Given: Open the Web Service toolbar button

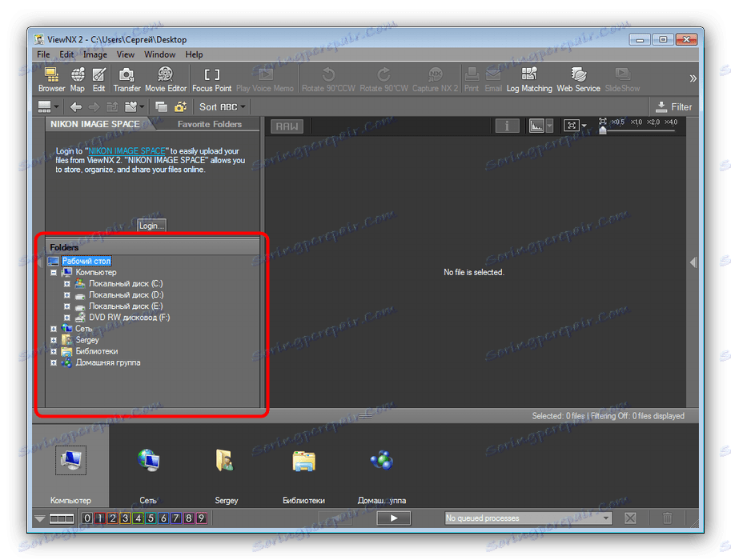Looking at the screenshot, I should [x=578, y=79].
